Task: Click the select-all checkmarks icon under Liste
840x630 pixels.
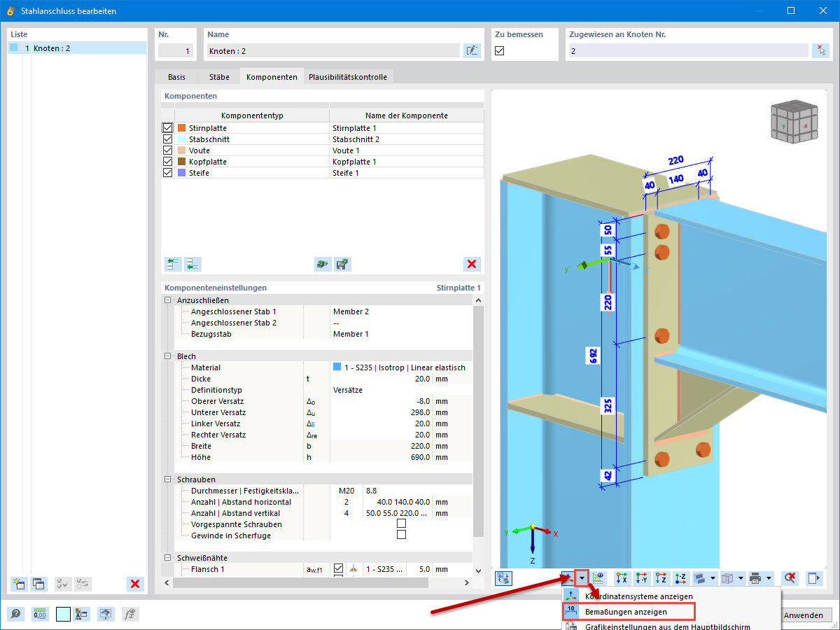Action: pyautogui.click(x=63, y=583)
